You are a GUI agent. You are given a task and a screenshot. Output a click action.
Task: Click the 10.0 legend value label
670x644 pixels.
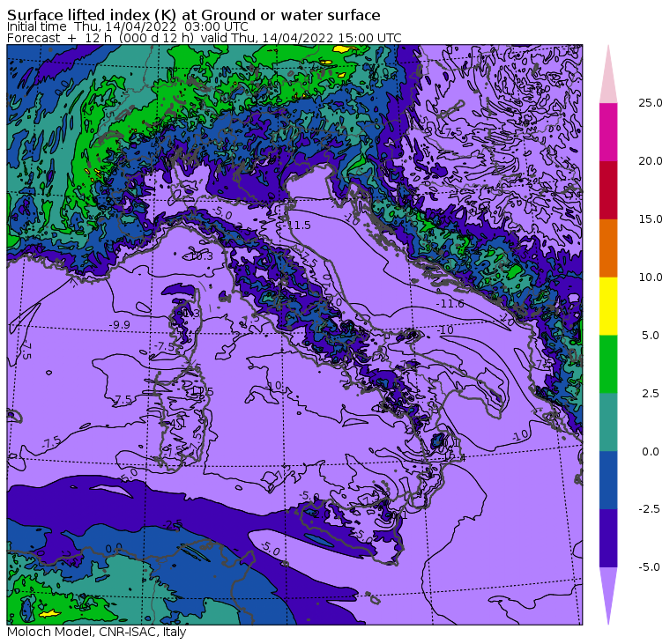pos(650,278)
